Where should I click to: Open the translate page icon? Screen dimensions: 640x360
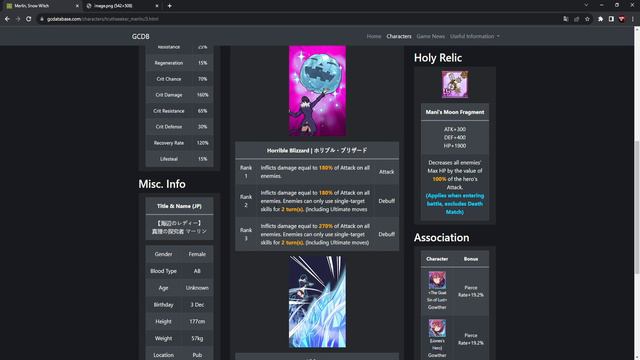565,19
